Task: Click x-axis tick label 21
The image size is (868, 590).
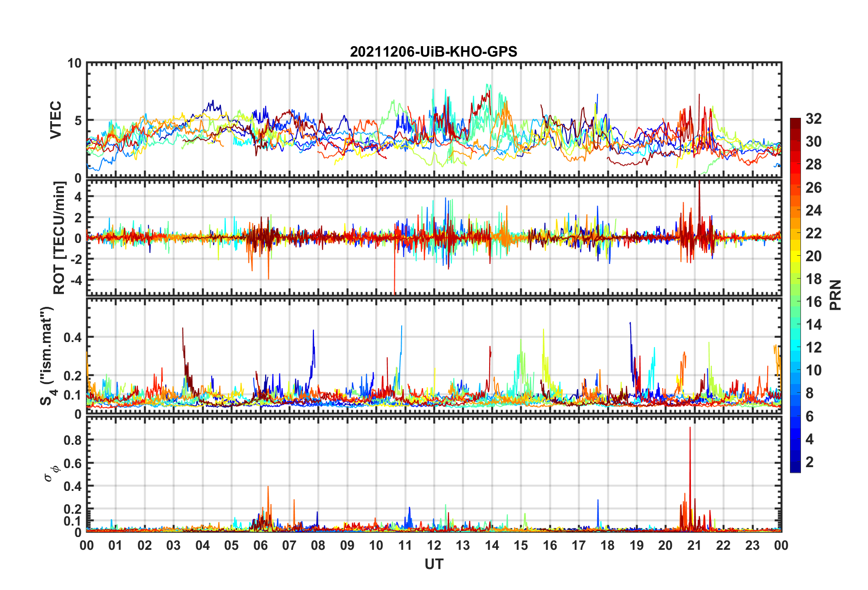Action: coord(695,545)
